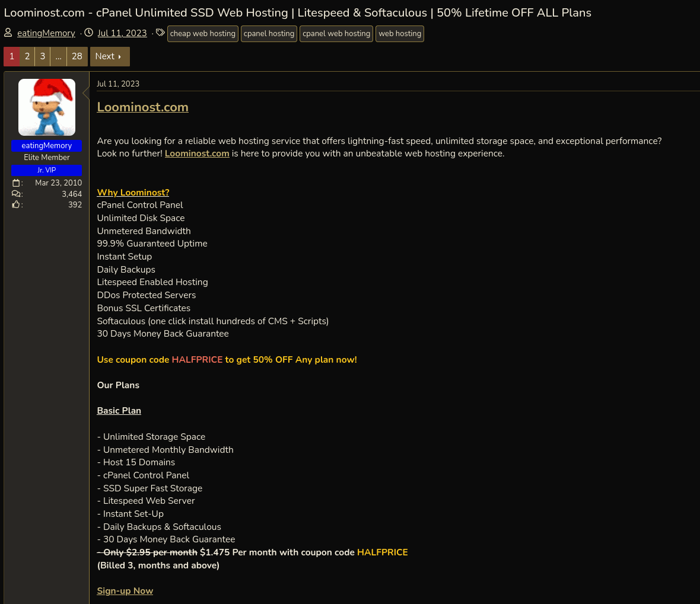Click the tags icon before tag list
The height and width of the screenshot is (604, 700).
point(160,33)
